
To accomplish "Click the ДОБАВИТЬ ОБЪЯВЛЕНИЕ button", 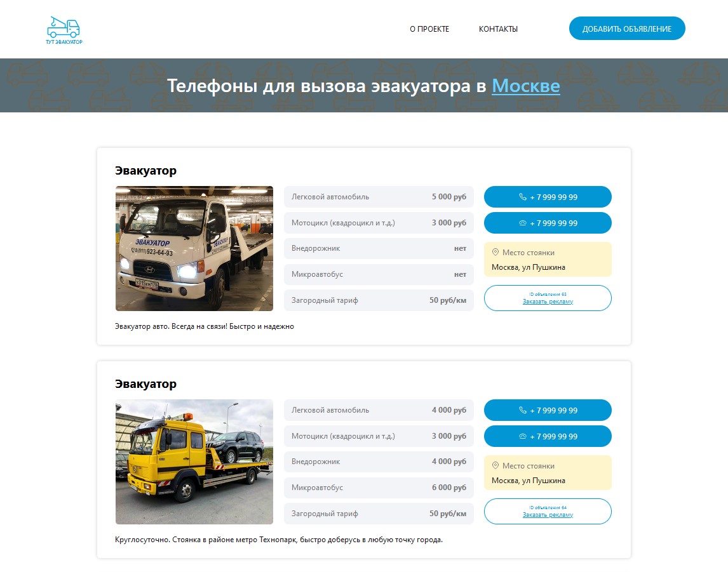I will coord(627,29).
